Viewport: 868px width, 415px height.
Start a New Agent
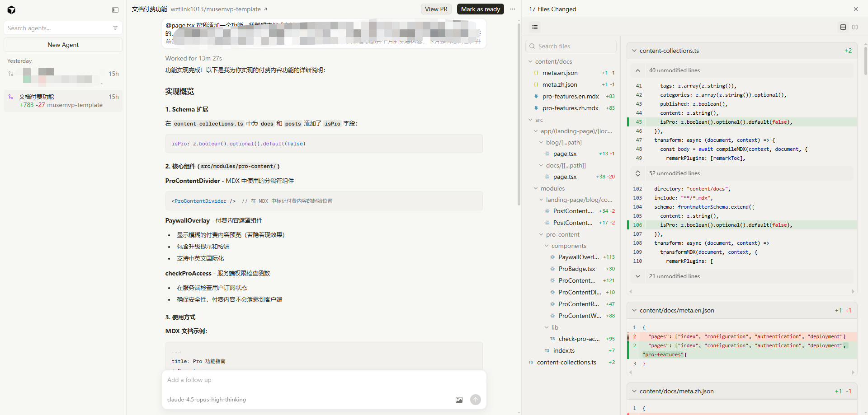point(63,45)
